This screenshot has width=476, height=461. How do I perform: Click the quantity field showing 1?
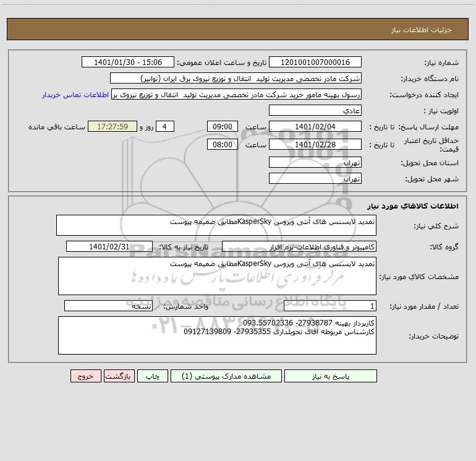tap(330, 306)
